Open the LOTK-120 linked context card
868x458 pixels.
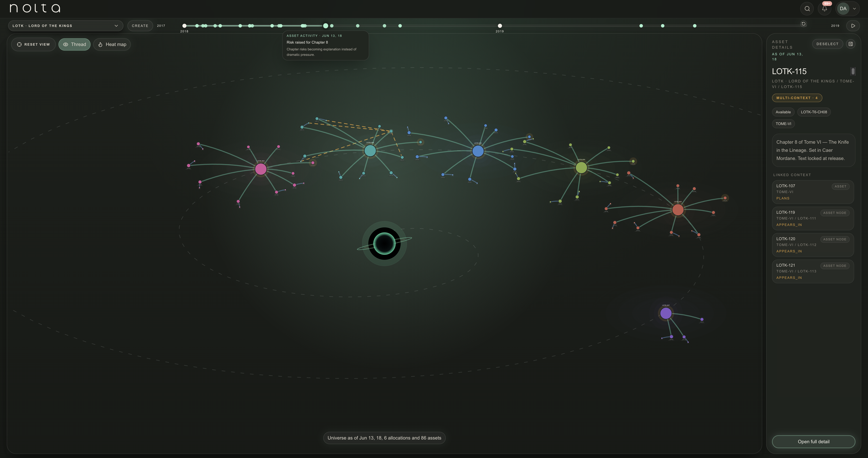click(x=813, y=245)
